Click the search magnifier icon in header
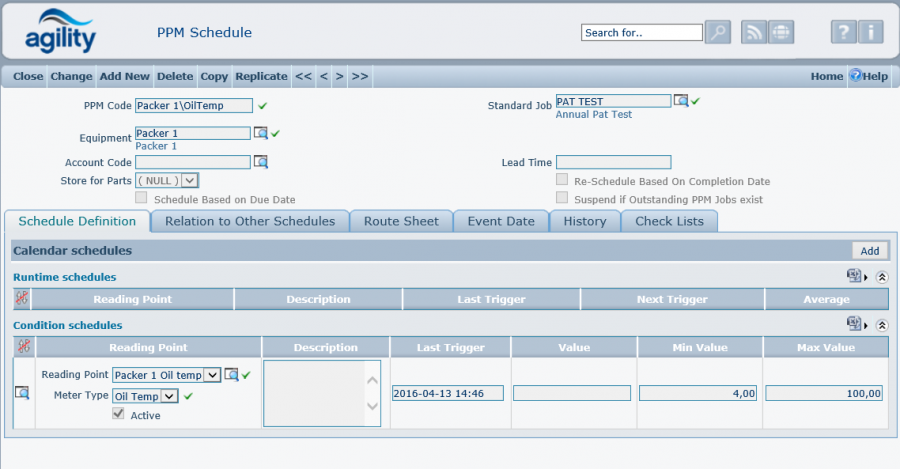 coord(718,32)
